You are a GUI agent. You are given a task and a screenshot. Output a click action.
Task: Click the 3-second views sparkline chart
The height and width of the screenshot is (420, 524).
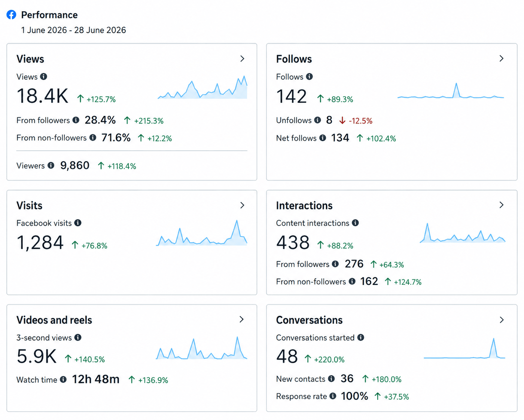coord(201,348)
